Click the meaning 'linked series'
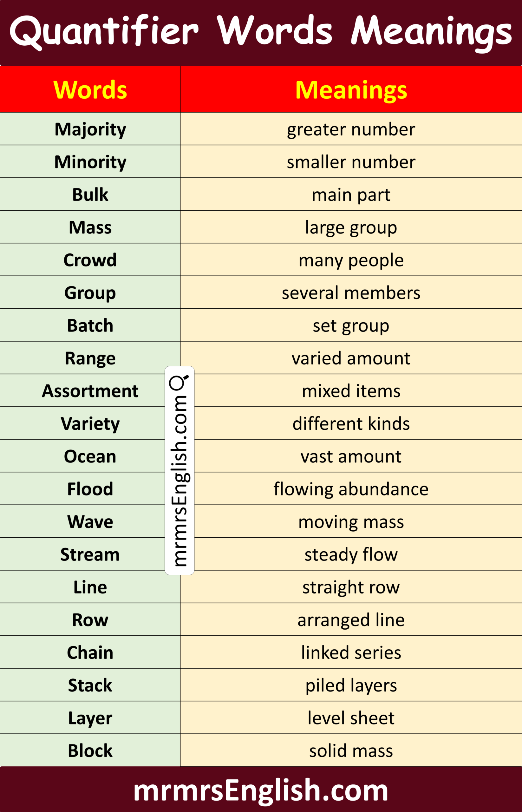The height and width of the screenshot is (812, 522). (351, 652)
